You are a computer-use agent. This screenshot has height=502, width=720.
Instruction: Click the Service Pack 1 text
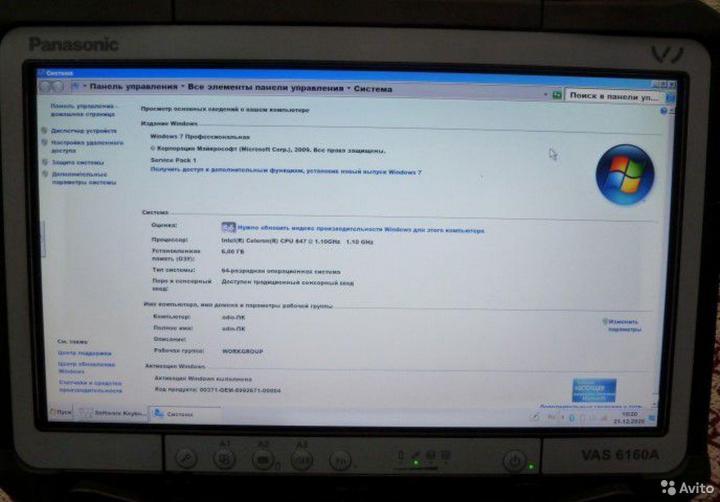tap(173, 160)
